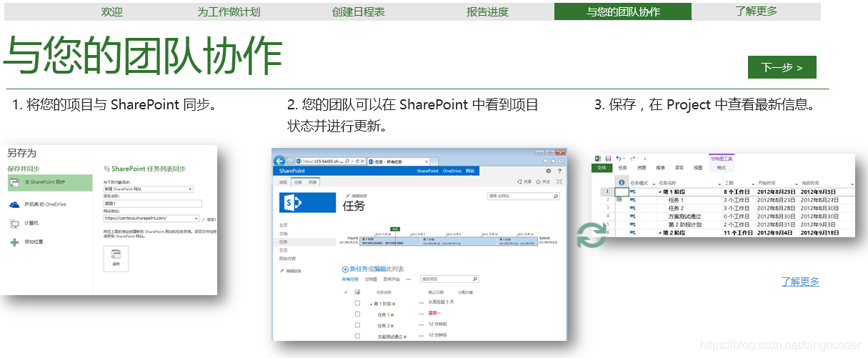Click the Save disk icon in Project
Viewport: 868px width, 358px height.
(608, 159)
